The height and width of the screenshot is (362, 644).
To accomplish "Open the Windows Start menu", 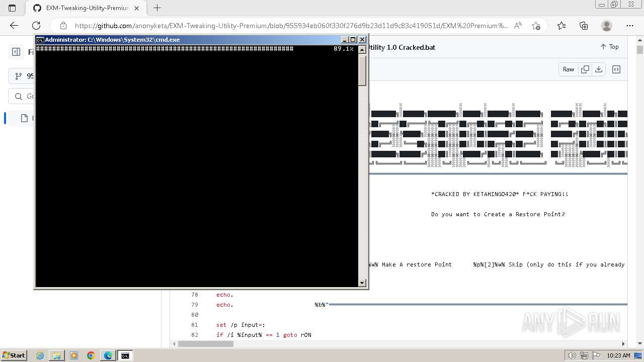I will point(14,355).
